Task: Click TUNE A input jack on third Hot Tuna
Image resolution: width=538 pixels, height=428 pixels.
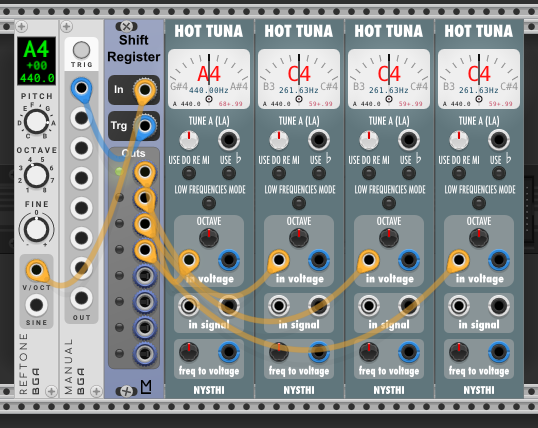Action: (x=409, y=140)
